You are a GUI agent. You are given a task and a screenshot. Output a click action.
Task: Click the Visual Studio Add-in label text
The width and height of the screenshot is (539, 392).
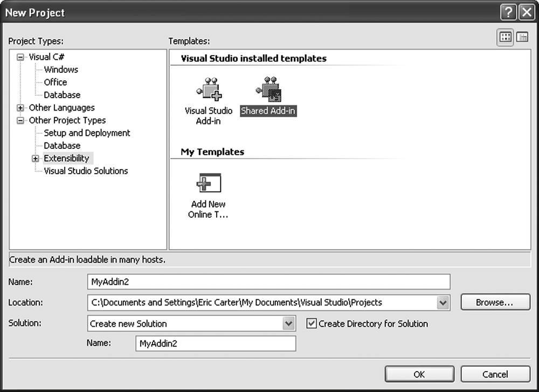(x=209, y=115)
